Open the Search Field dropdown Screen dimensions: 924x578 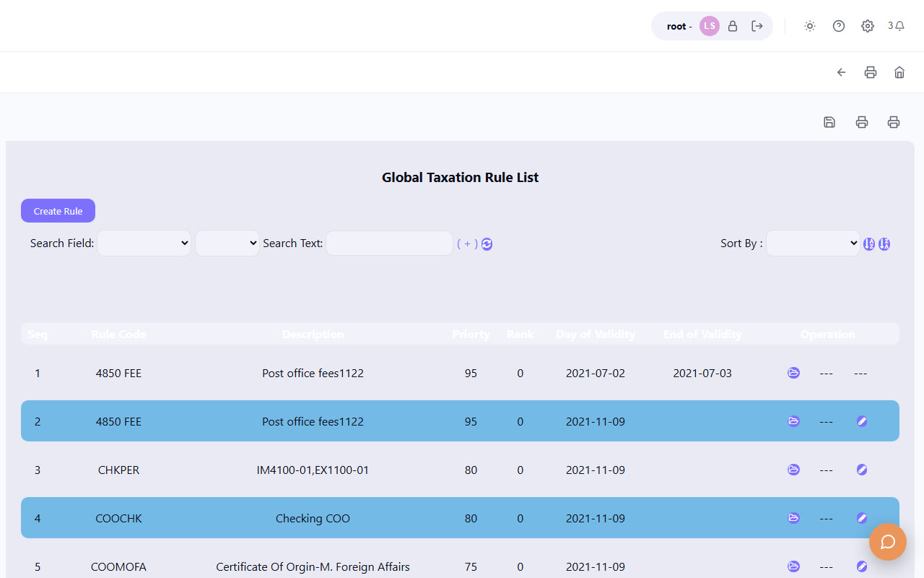tap(144, 243)
